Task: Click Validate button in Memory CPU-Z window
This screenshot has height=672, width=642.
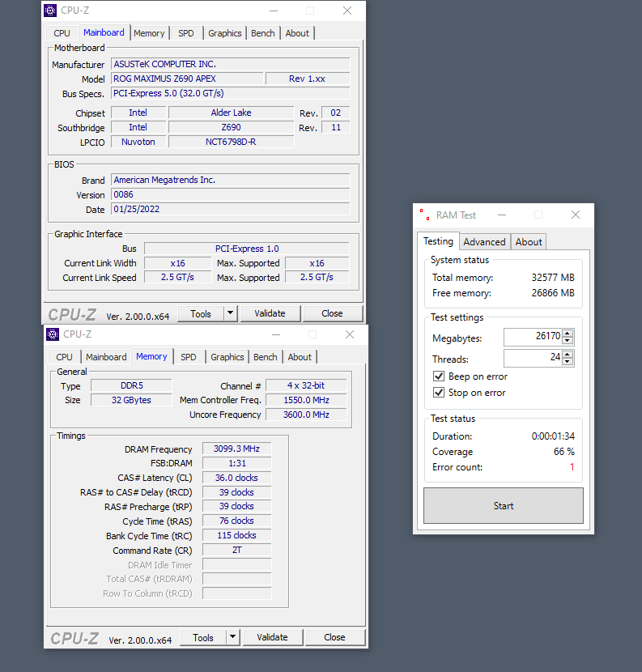Action: click(x=273, y=638)
